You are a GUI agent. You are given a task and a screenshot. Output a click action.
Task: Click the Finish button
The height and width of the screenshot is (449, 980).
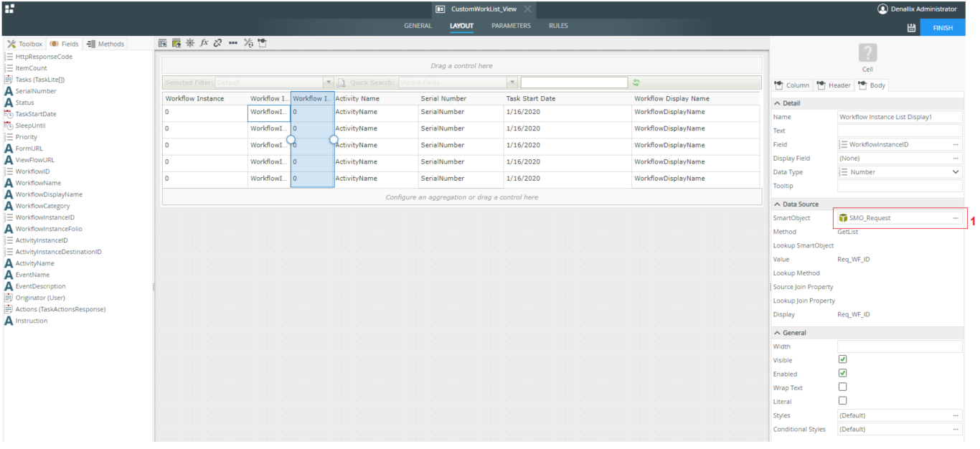(943, 28)
